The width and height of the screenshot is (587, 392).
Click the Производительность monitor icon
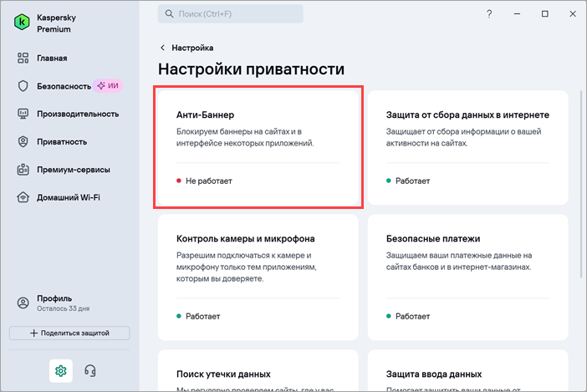(23, 114)
